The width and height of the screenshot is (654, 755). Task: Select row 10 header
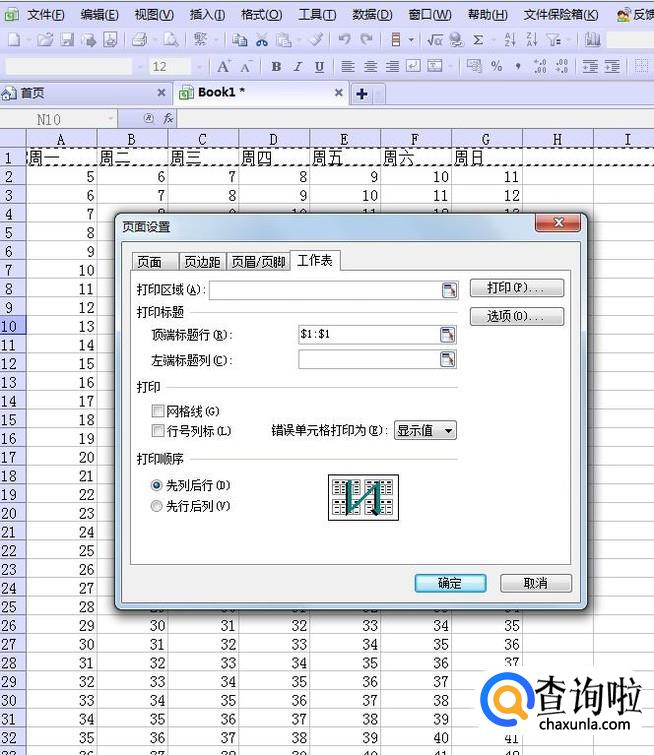(x=13, y=326)
